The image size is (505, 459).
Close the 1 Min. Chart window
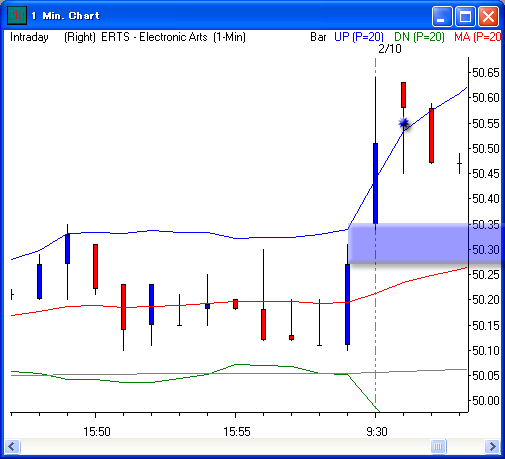click(488, 16)
